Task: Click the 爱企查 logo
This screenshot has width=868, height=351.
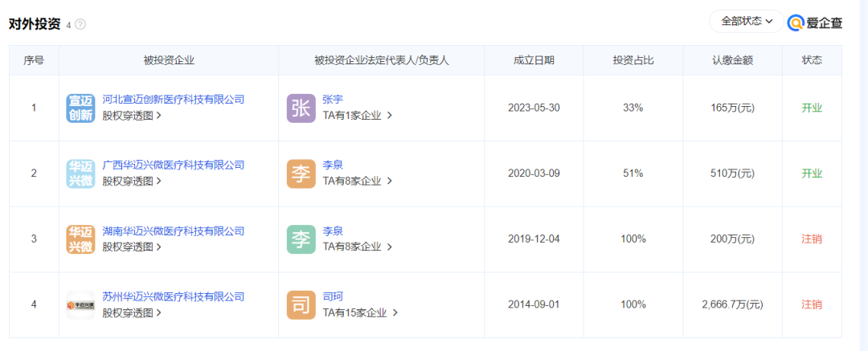Action: [815, 22]
